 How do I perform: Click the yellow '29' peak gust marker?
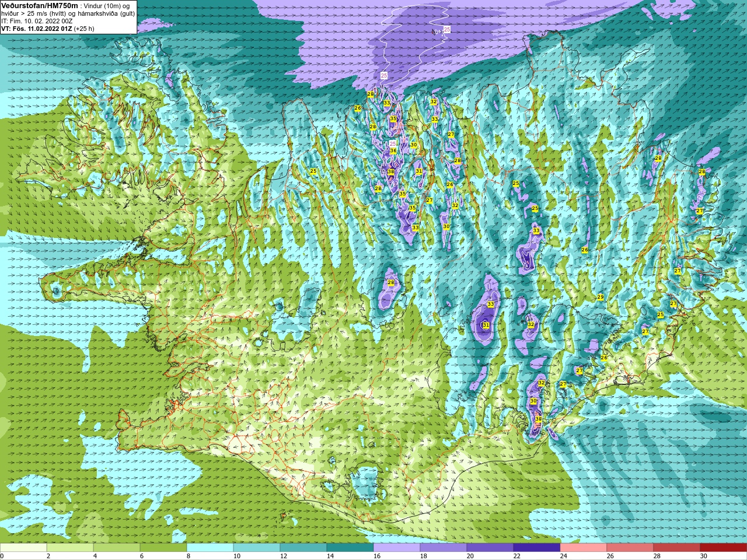601,297
